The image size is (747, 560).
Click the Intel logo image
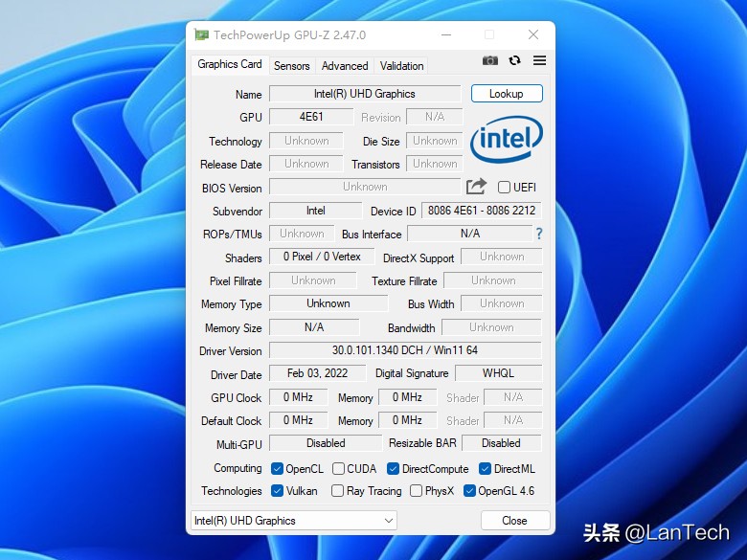click(x=506, y=140)
